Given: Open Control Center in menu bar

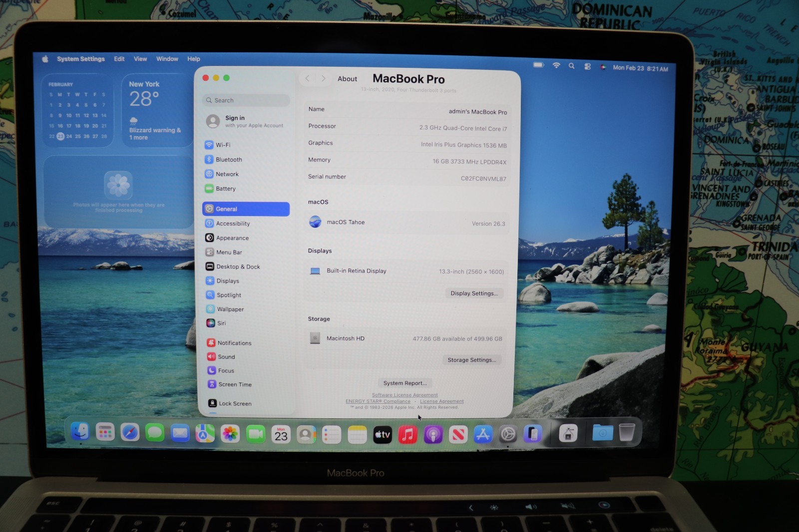Looking at the screenshot, I should pos(587,66).
